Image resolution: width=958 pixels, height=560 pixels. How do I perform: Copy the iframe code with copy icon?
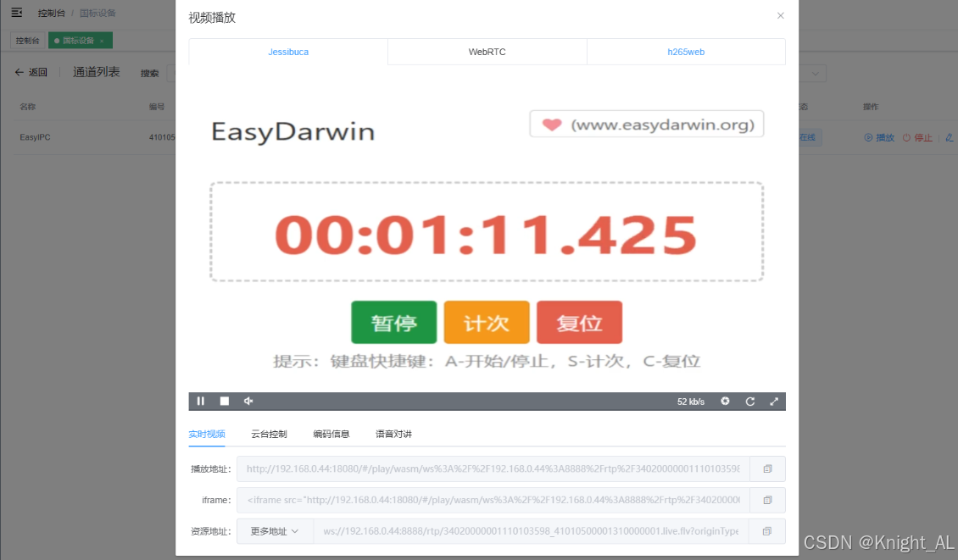point(767,500)
